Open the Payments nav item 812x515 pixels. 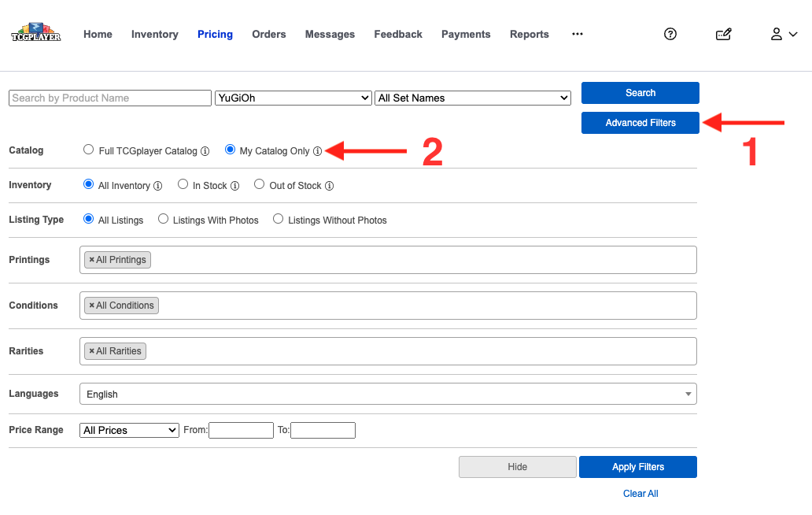(466, 34)
